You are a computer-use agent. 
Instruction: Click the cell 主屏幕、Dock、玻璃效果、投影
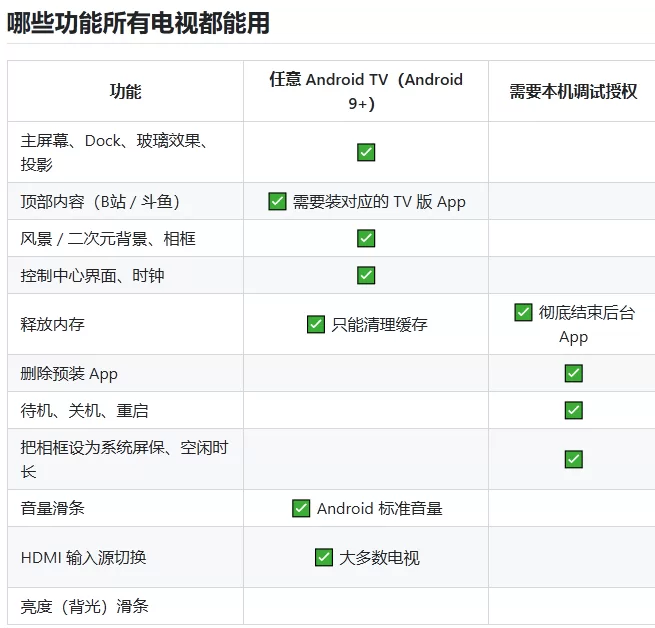point(125,152)
